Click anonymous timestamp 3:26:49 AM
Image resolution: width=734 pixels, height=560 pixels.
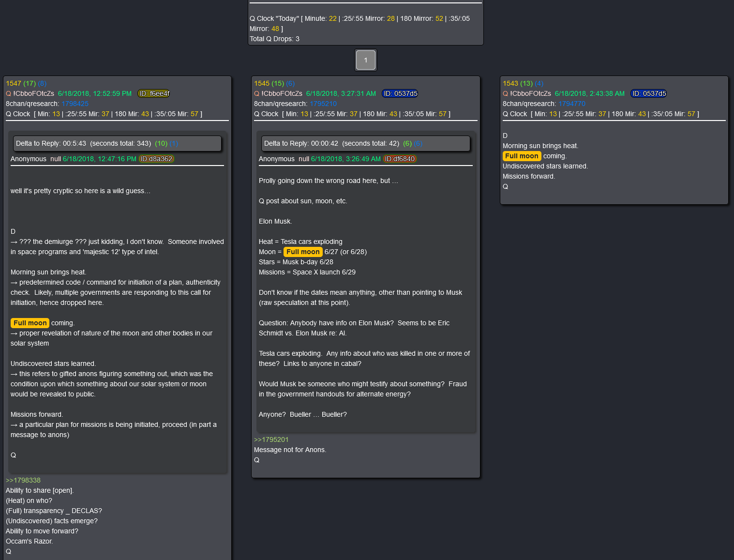click(x=346, y=159)
